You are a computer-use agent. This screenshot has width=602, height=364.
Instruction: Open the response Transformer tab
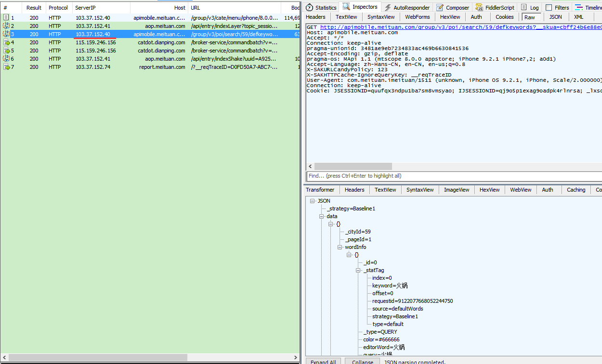point(320,190)
